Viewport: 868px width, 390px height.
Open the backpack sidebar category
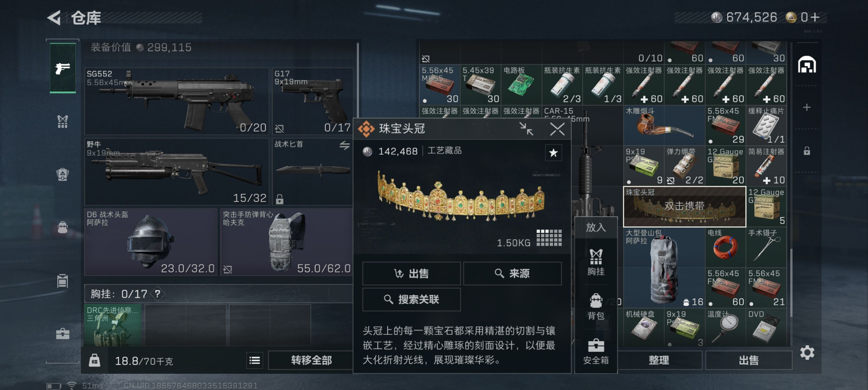coord(63,227)
